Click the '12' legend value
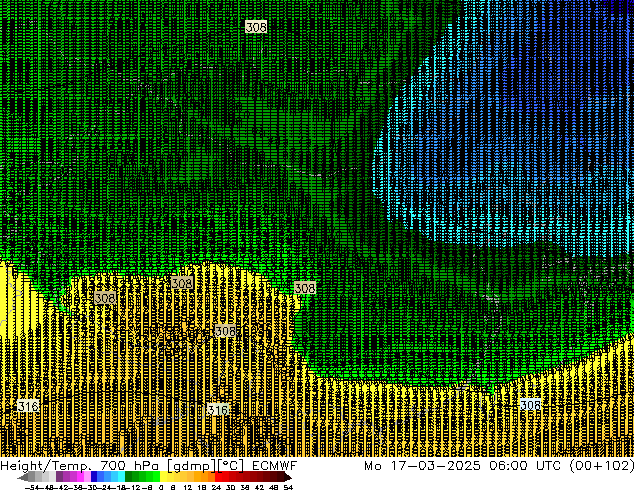 tap(188, 488)
